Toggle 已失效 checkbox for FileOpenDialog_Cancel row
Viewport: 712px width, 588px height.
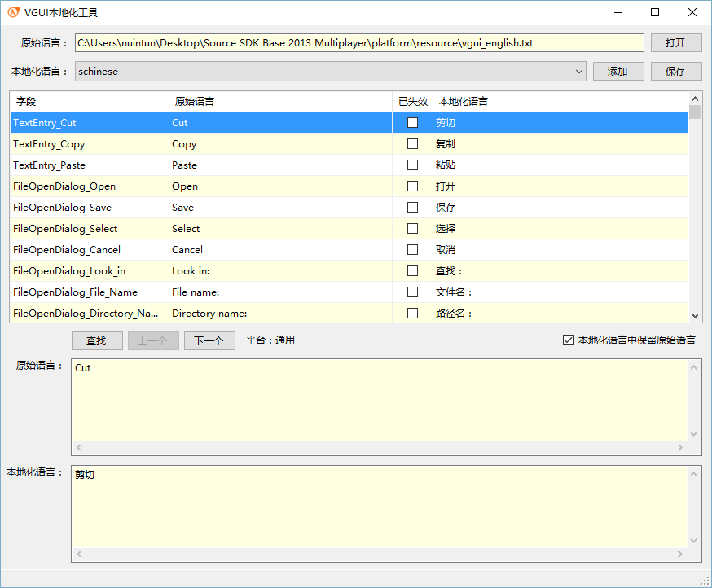pos(412,250)
